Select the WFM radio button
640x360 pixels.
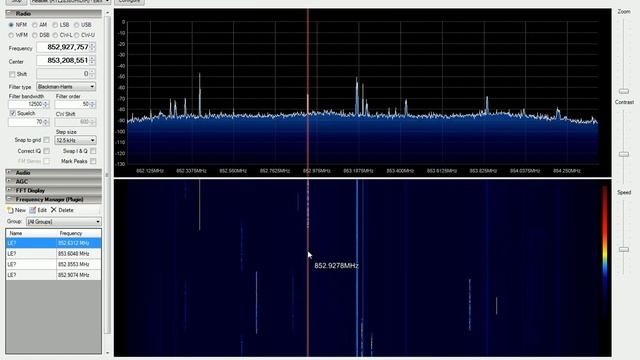pos(11,35)
